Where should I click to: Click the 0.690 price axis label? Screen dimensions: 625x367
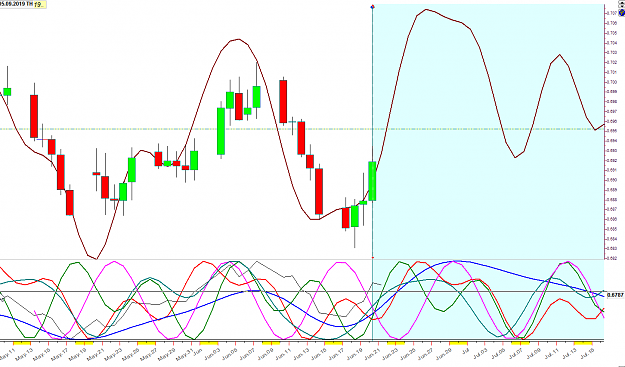tap(612, 180)
